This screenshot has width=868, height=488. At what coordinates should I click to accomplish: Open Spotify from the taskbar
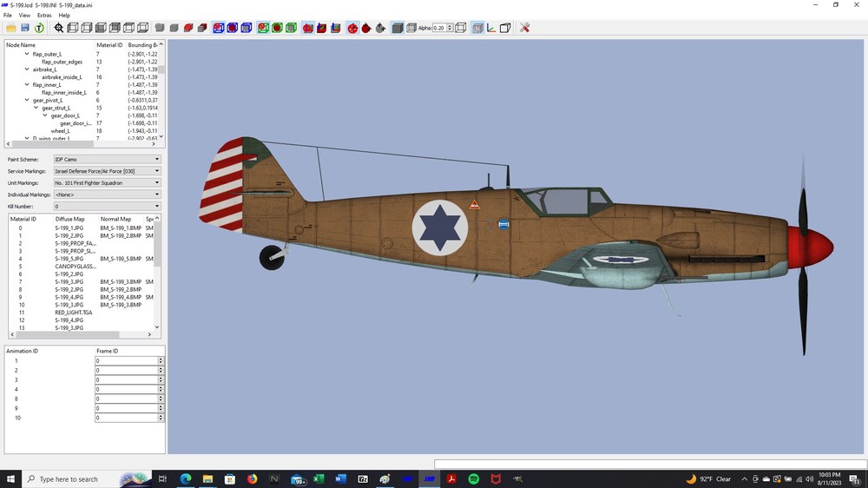click(473, 479)
